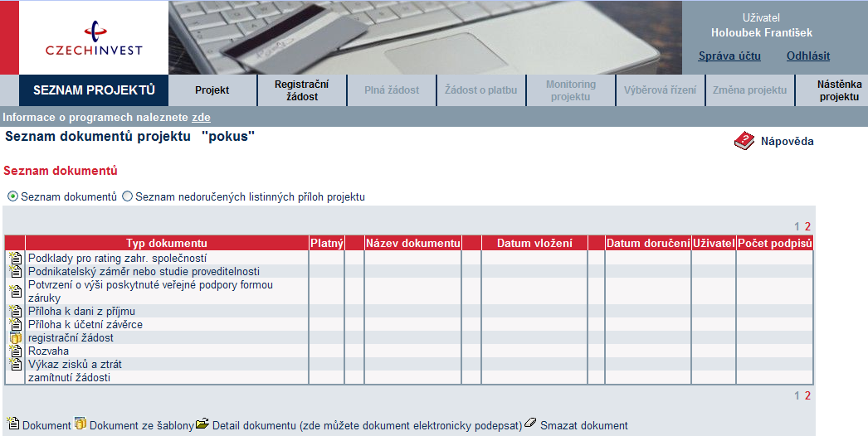Click the Dokument ze šablony legend icon
Screen dimensions: 868x436
[x=80, y=424]
